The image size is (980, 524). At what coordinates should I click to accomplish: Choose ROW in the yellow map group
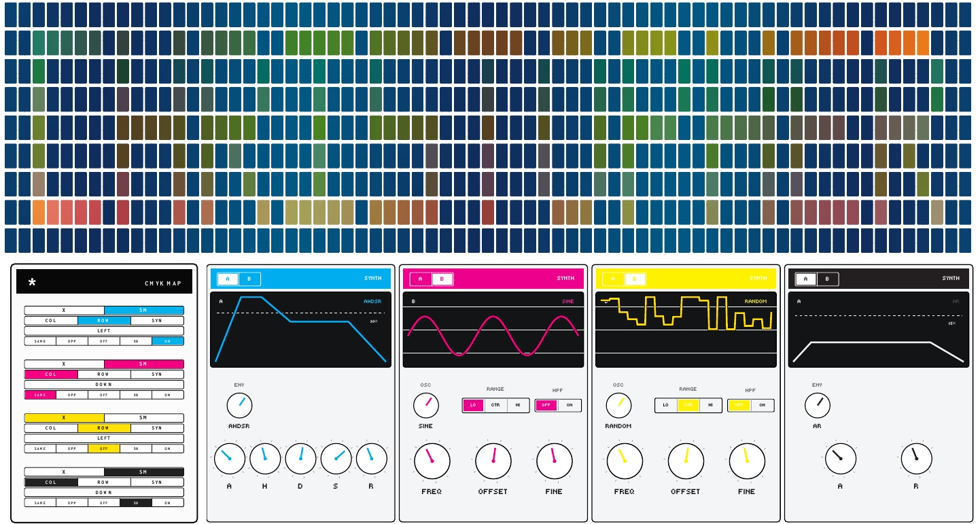[104, 428]
